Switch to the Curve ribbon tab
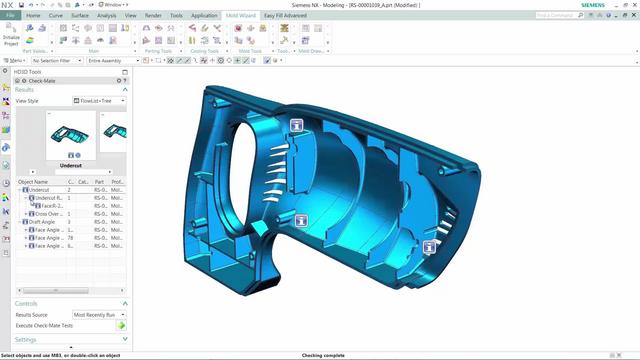The image size is (640, 360). point(56,16)
